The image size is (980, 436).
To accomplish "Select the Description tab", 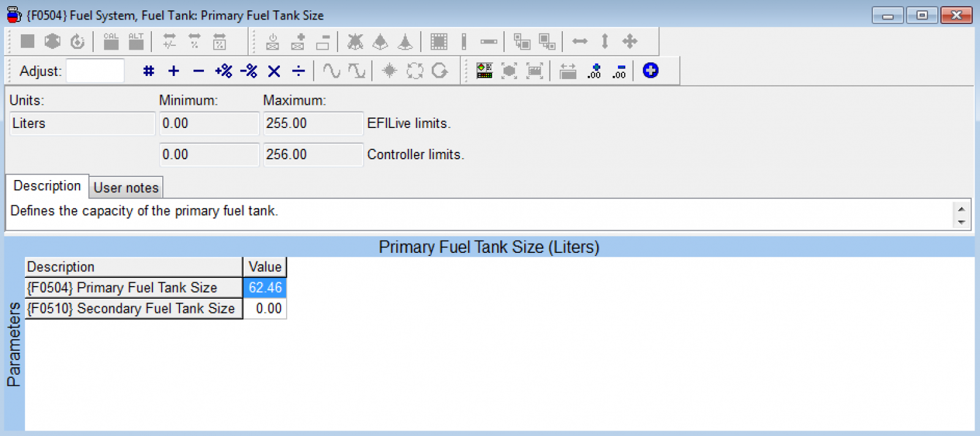I will tap(47, 186).
